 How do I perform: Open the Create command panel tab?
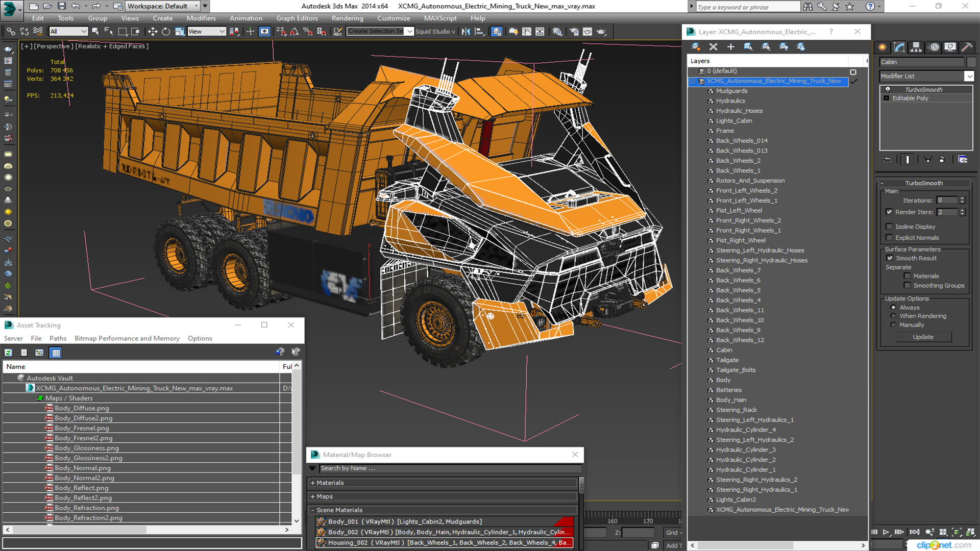click(x=883, y=47)
